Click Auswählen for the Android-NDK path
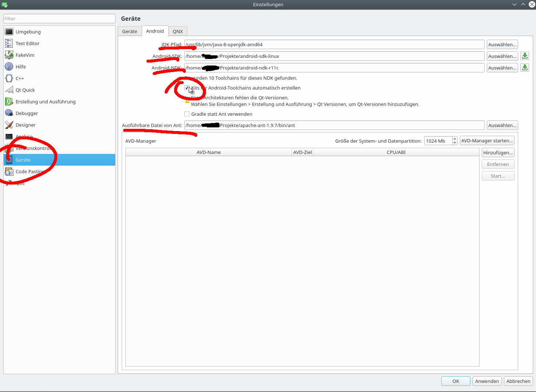Viewport: 536px width, 392px height. (x=502, y=68)
